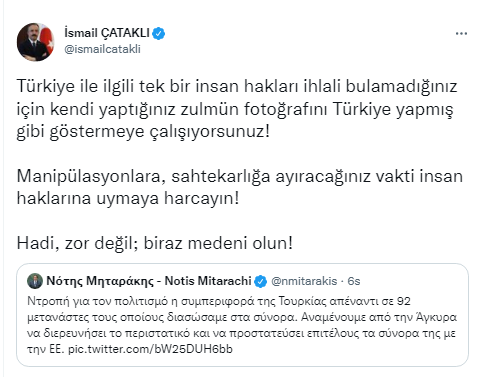
Task: Click the paragraph starting "Manipülasyonlara, sahtekarlığa"
Action: pos(239,187)
